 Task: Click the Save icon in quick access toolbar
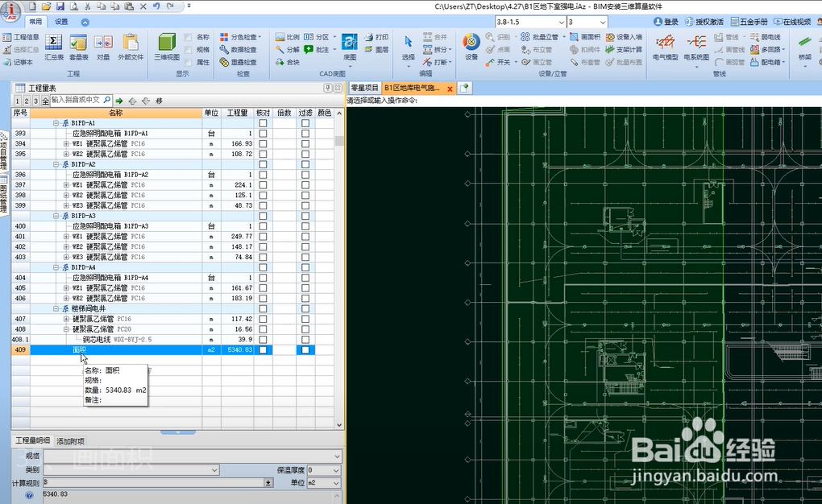(60, 6)
